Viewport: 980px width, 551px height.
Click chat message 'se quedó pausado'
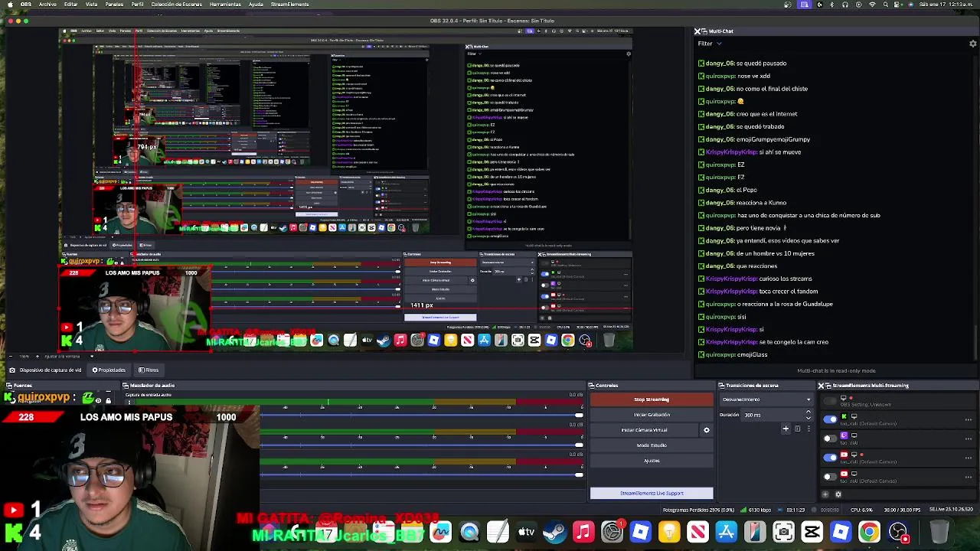point(761,64)
